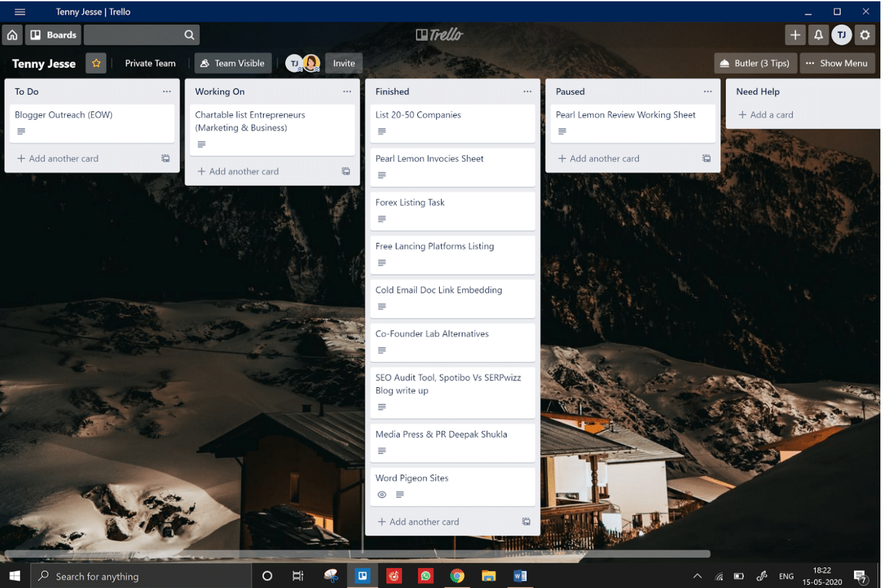Open Butler (3 Tips)

tap(755, 63)
